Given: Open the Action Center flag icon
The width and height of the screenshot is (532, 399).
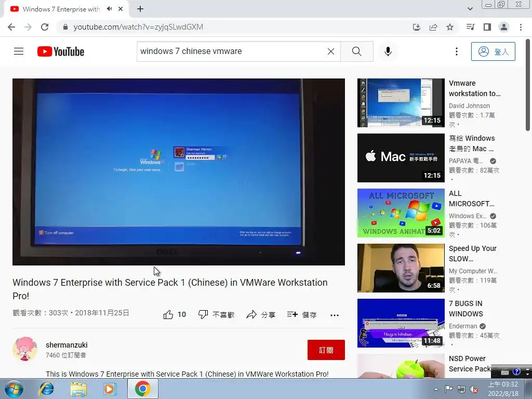Looking at the screenshot, I should 448,389.
